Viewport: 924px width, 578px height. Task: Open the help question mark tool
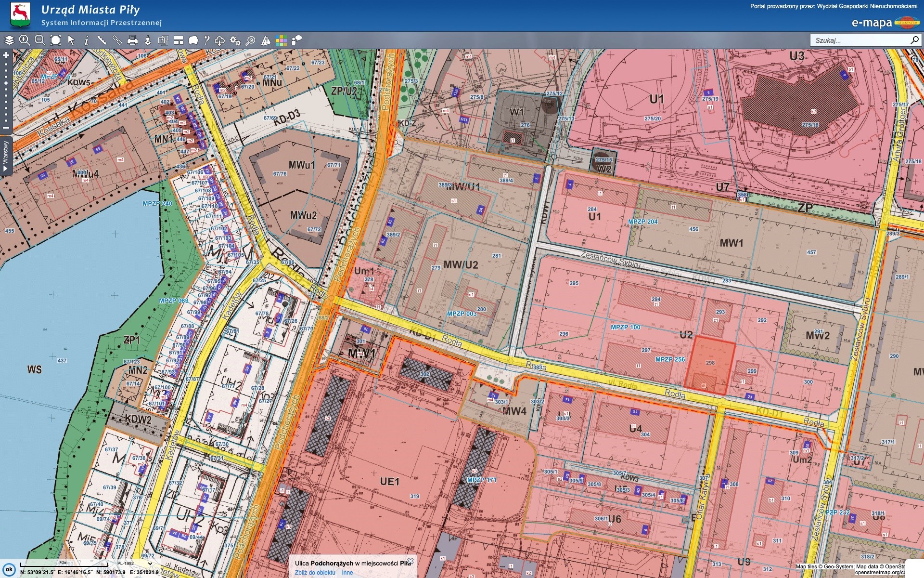tap(206, 40)
